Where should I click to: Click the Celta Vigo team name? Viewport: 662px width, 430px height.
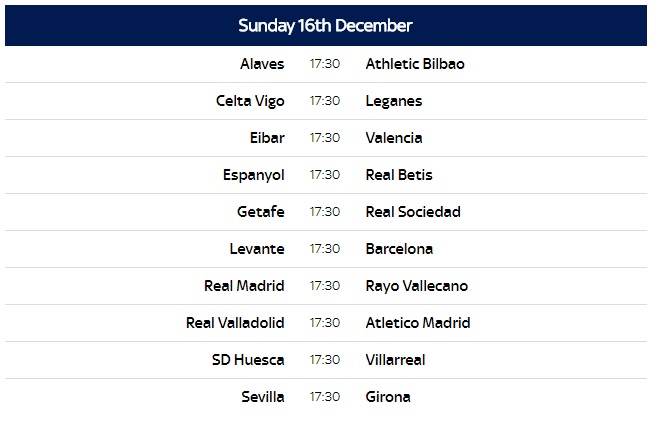(250, 101)
